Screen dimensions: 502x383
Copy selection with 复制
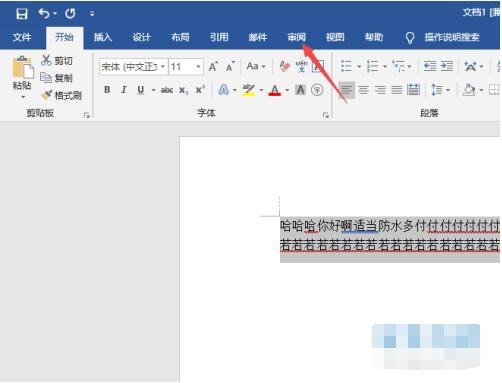[57, 78]
